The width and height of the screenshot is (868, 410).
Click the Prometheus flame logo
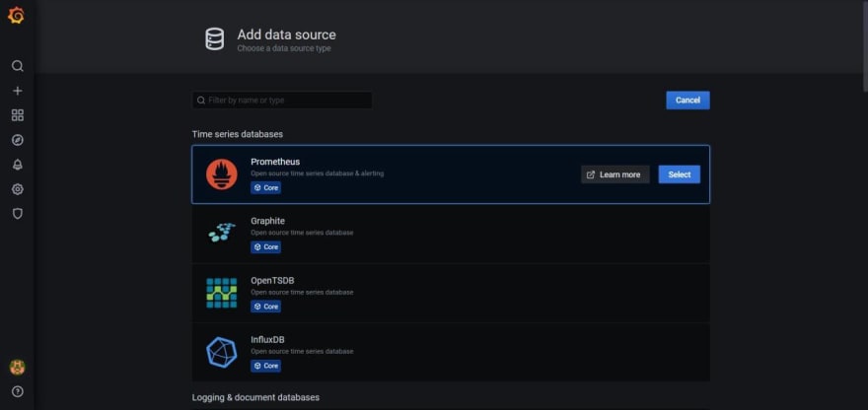[x=221, y=174]
